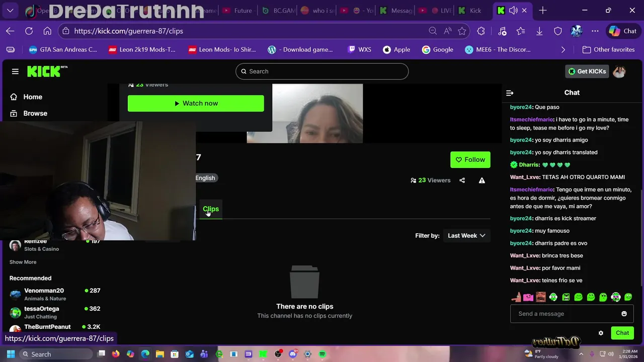Screen dimensions: 644x362
Task: Open the GTA San Andreas bookmark
Action: [x=63, y=50]
